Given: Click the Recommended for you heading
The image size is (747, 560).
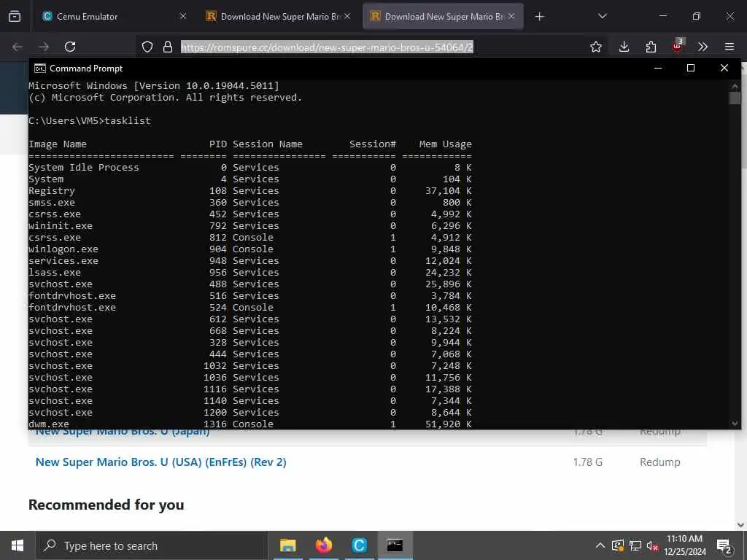Looking at the screenshot, I should (107, 505).
